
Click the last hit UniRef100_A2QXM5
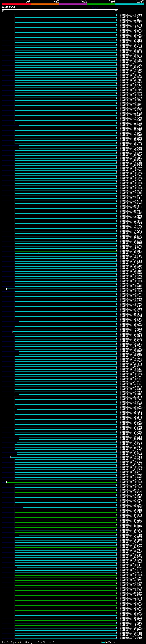pyautogui.click(x=131, y=638)
